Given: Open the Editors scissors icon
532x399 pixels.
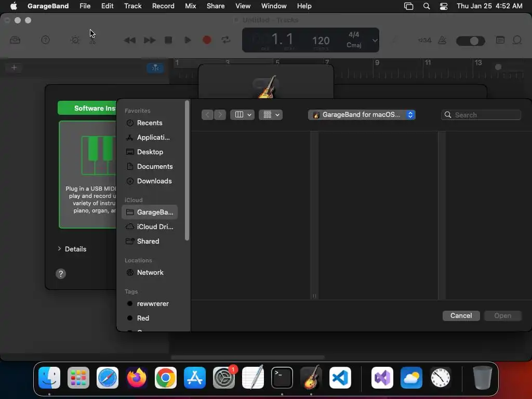Looking at the screenshot, I should (92, 41).
